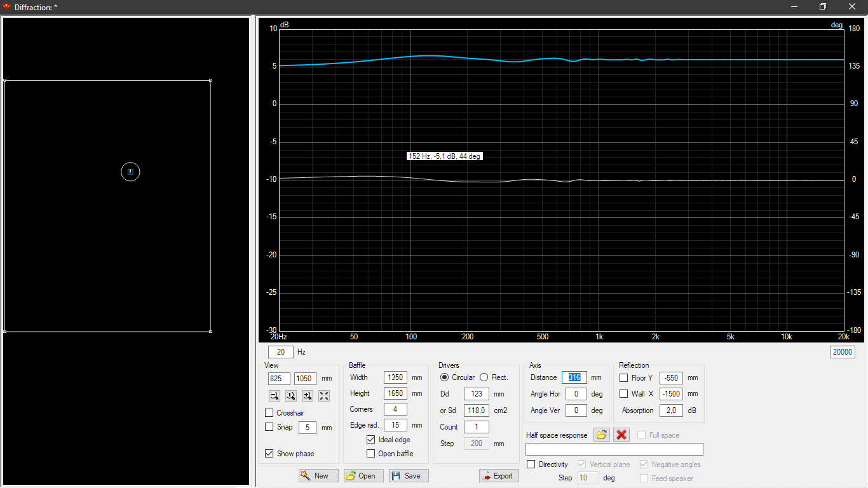This screenshot has width=868, height=488.
Task: Click the zoom in magnifier icon
Action: (308, 396)
